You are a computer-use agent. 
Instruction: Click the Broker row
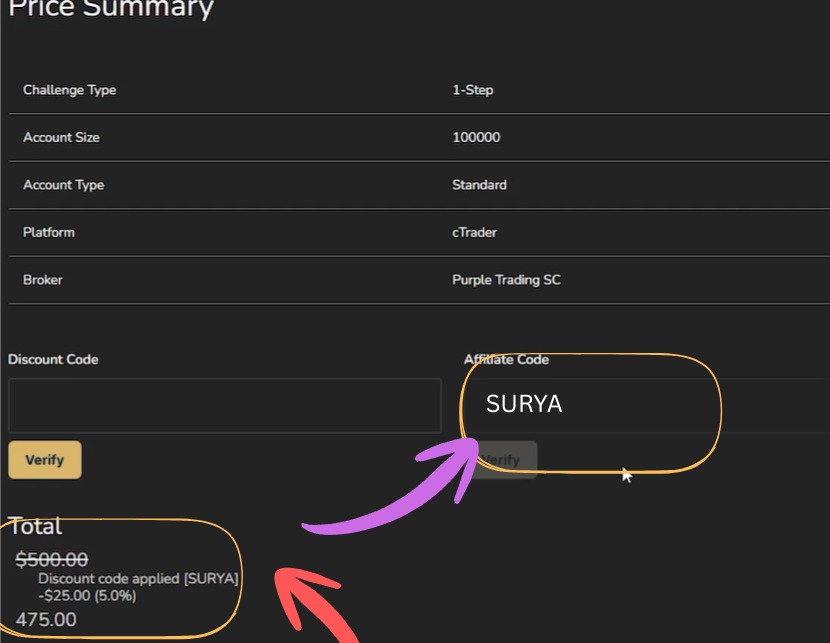tap(41, 280)
